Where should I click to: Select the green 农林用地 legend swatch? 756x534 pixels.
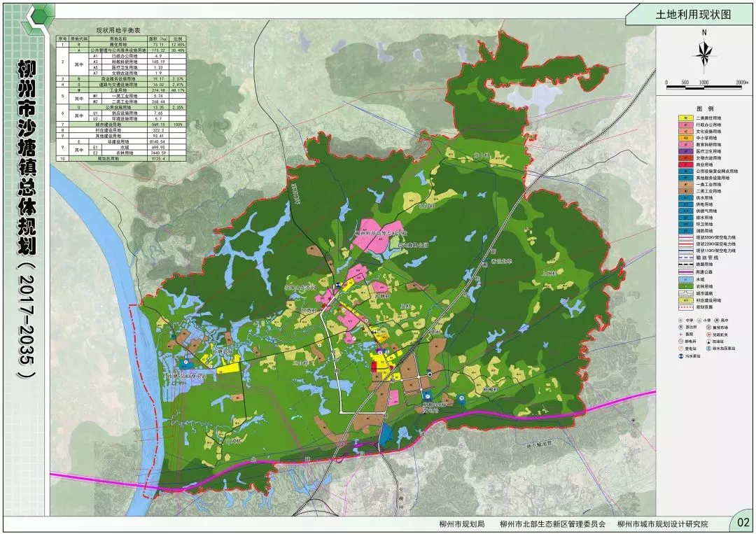pyautogui.click(x=685, y=286)
